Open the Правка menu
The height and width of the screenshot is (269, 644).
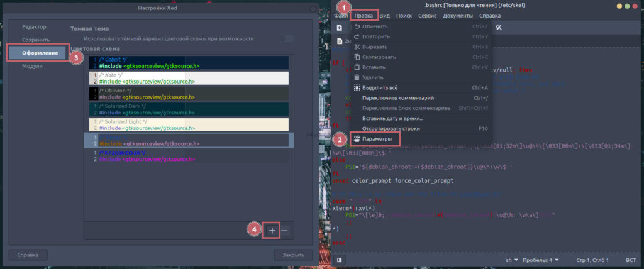[364, 15]
